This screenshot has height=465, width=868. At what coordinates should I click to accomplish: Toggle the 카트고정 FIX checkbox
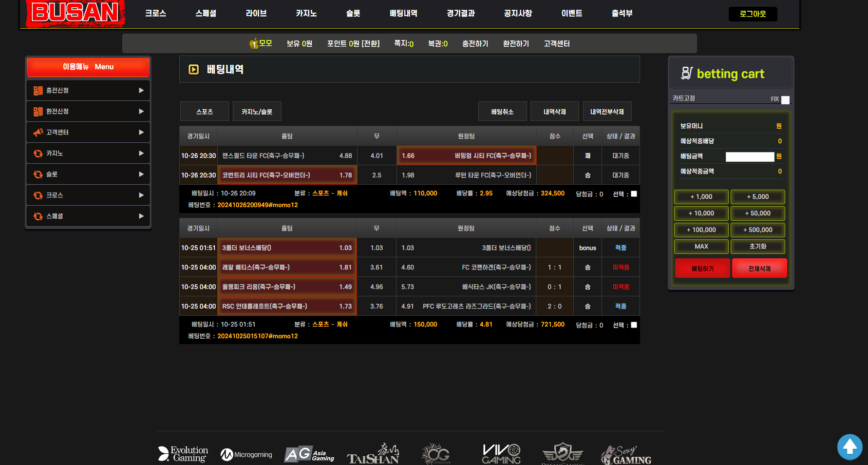point(785,99)
